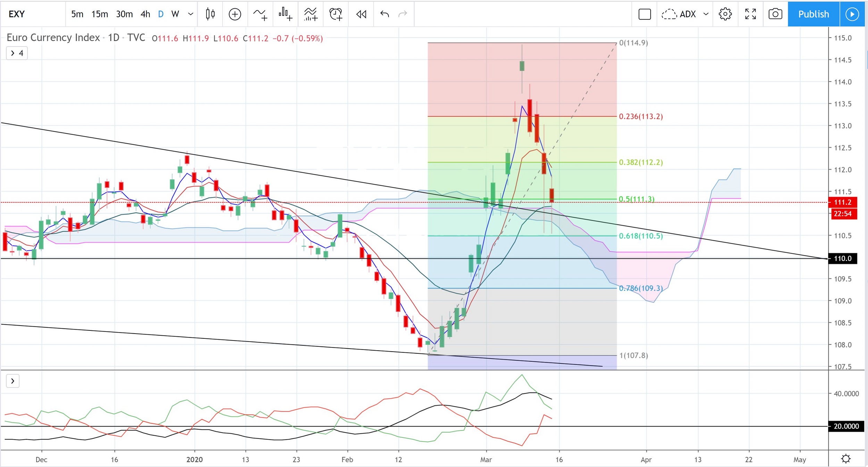Viewport: 868px width, 467px height.
Task: Click the Publish button
Action: [813, 14]
